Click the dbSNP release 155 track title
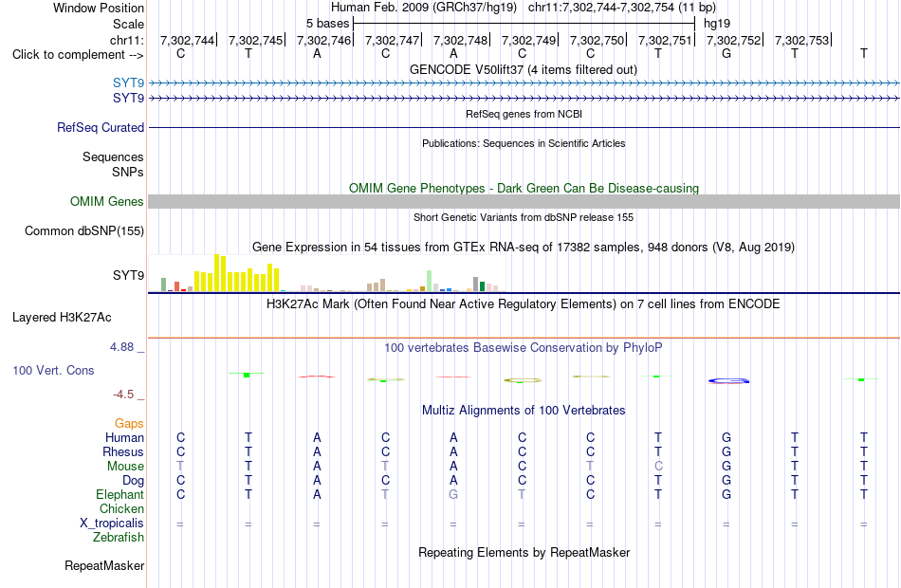The height and width of the screenshot is (588, 901). 524,218
